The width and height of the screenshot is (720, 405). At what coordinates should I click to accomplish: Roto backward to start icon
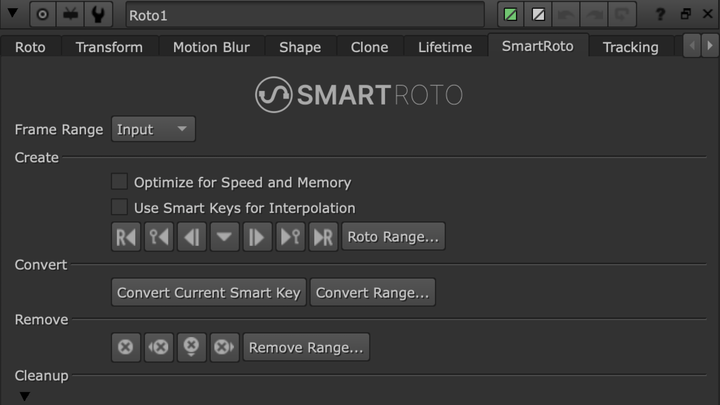(126, 237)
